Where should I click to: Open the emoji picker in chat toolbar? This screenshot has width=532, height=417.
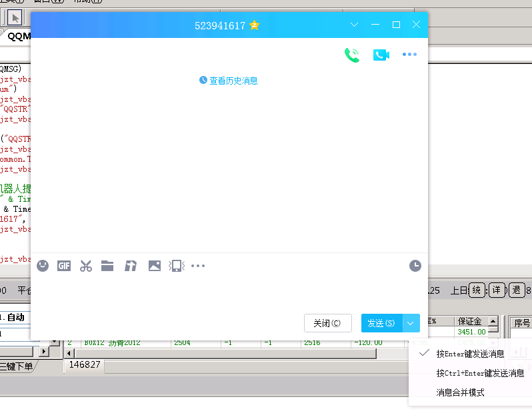click(43, 266)
